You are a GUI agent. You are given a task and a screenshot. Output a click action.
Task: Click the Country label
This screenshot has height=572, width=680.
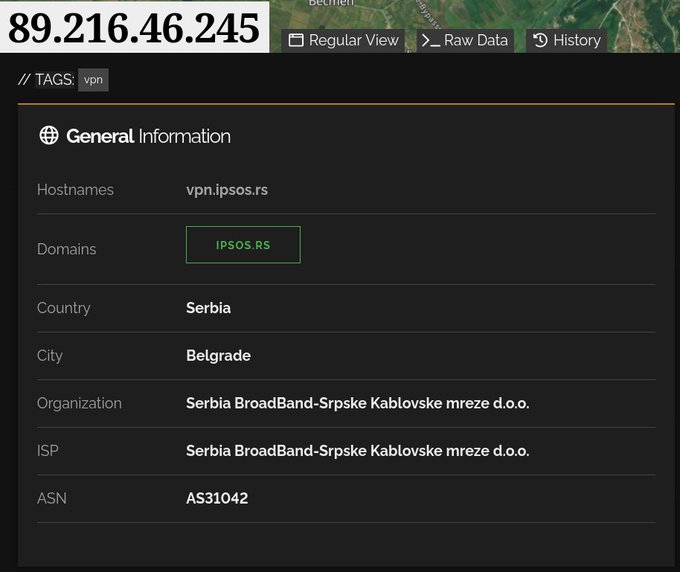click(x=64, y=308)
